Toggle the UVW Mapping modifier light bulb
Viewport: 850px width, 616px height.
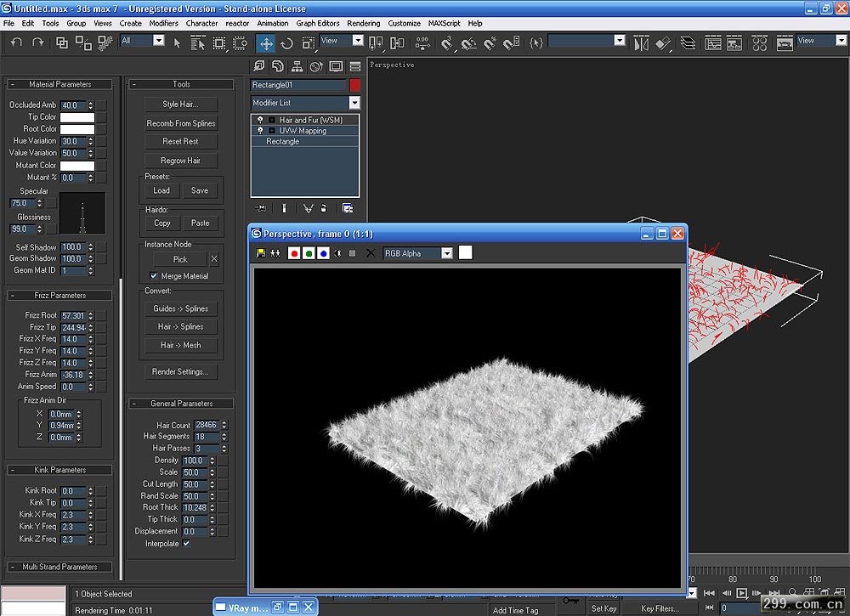(260, 131)
